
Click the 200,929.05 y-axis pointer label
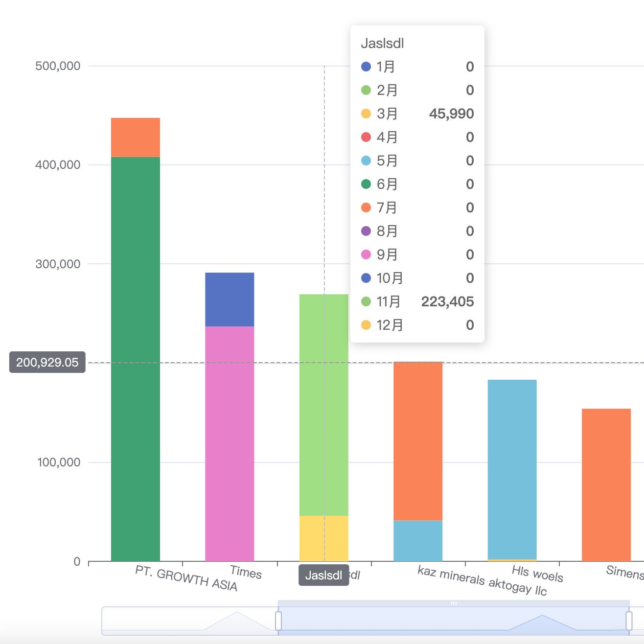[x=47, y=362]
